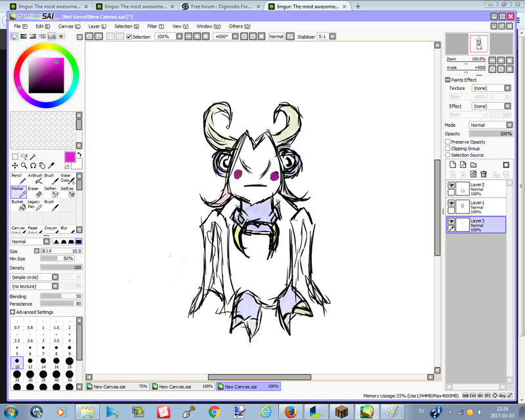
Task: Select the Hand pan tool
Action: pos(42,165)
